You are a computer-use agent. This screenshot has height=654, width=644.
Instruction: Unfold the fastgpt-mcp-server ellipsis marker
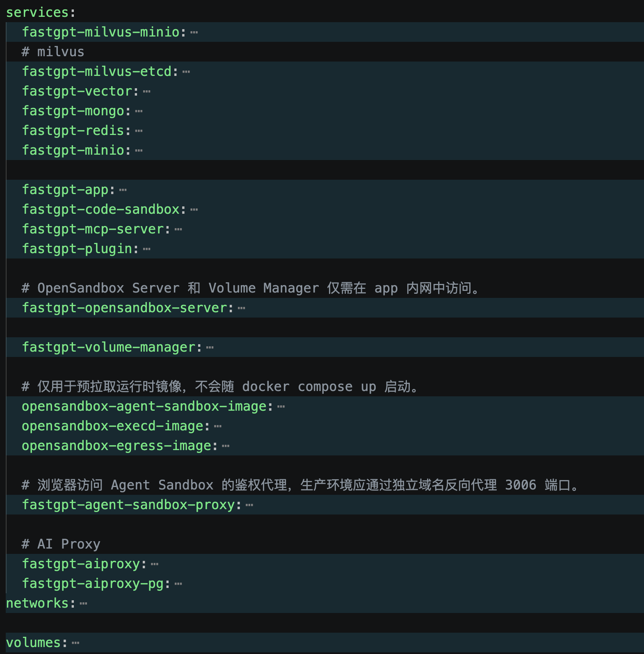[178, 229]
